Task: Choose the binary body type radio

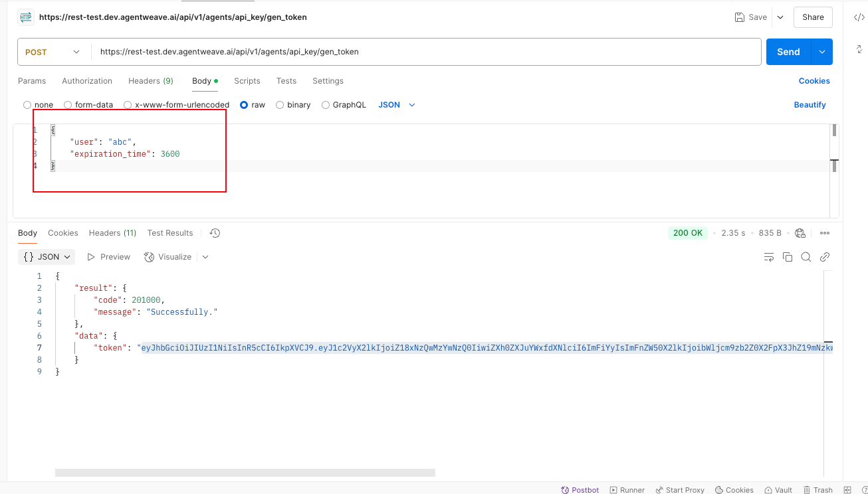Action: click(x=280, y=105)
